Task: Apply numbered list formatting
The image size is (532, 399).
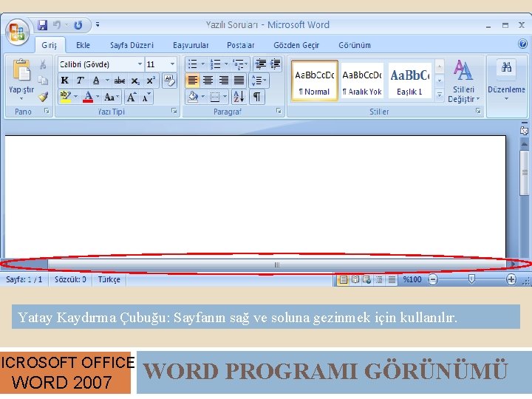Action: (x=215, y=64)
